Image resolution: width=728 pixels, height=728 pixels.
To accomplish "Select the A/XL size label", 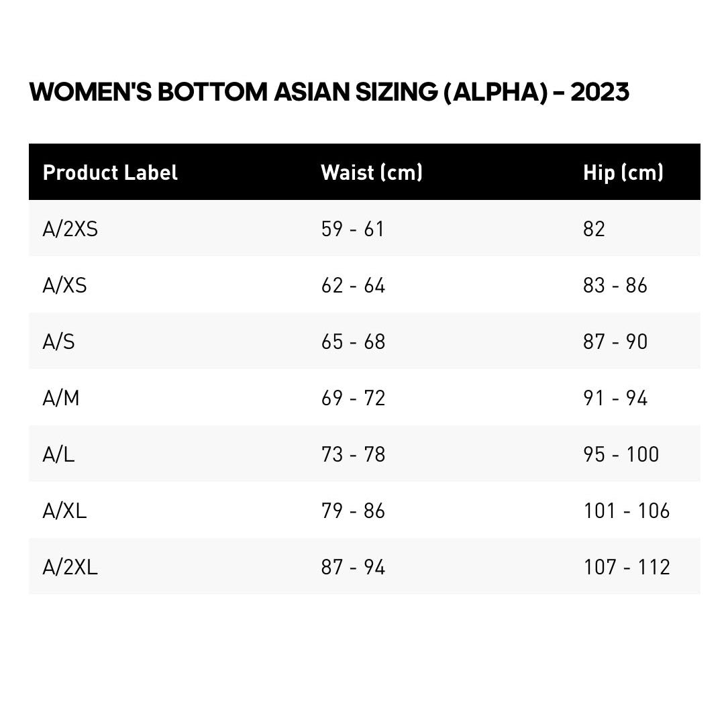I will click(x=64, y=511).
